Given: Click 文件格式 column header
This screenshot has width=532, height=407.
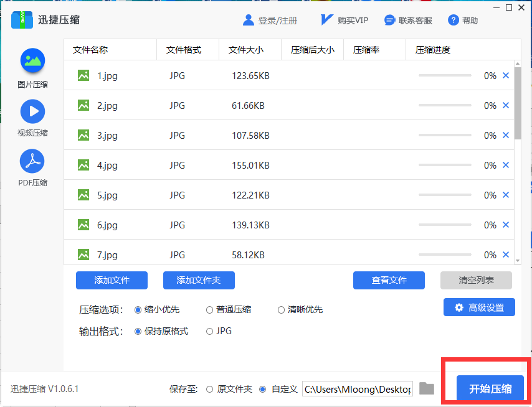Looking at the screenshot, I should point(188,50).
